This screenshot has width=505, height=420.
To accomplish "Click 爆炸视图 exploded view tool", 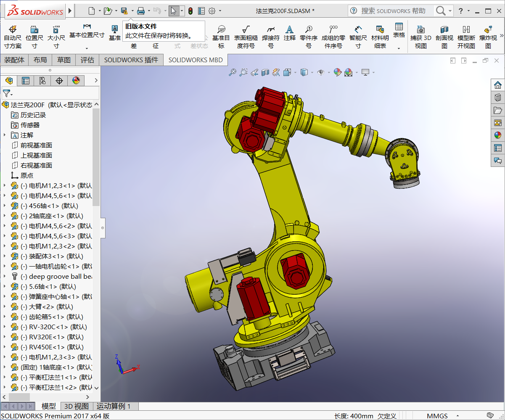I will tap(488, 37).
